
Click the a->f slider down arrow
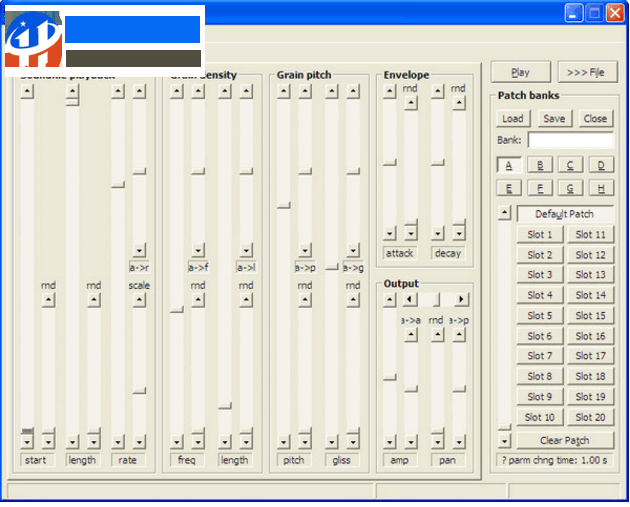click(198, 250)
